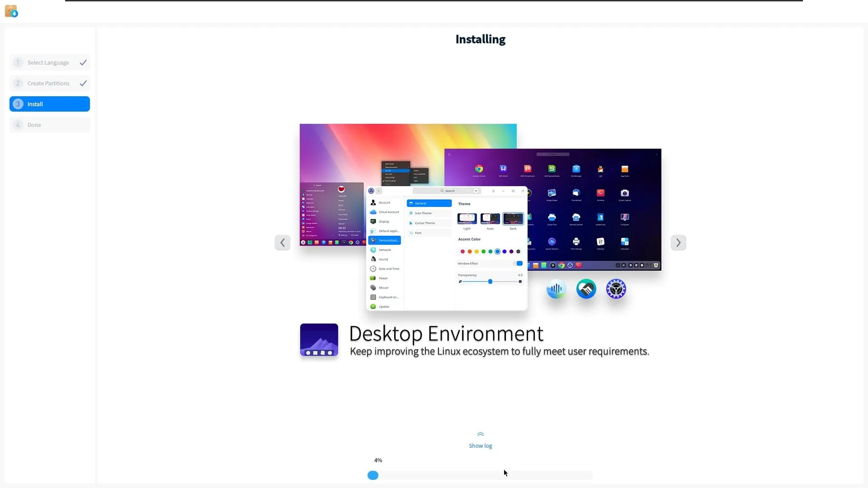Click the purple gear wheel round icon
The width and height of the screenshot is (868, 488).
616,289
